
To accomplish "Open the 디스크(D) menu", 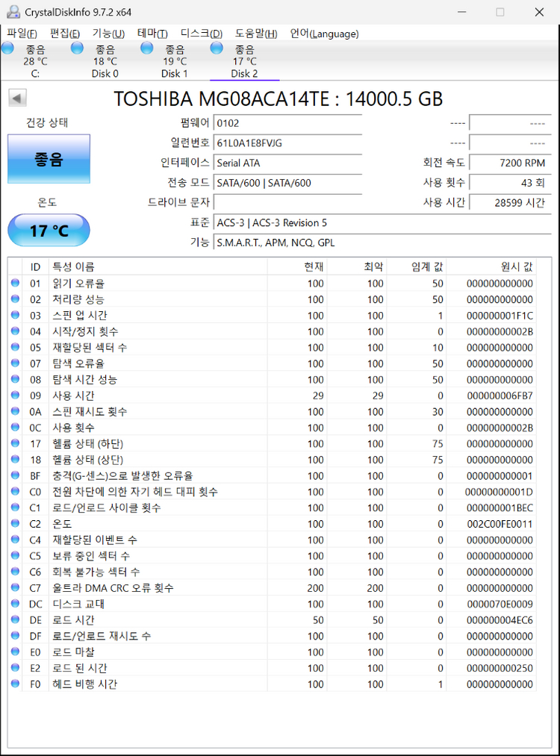I will tap(202, 34).
